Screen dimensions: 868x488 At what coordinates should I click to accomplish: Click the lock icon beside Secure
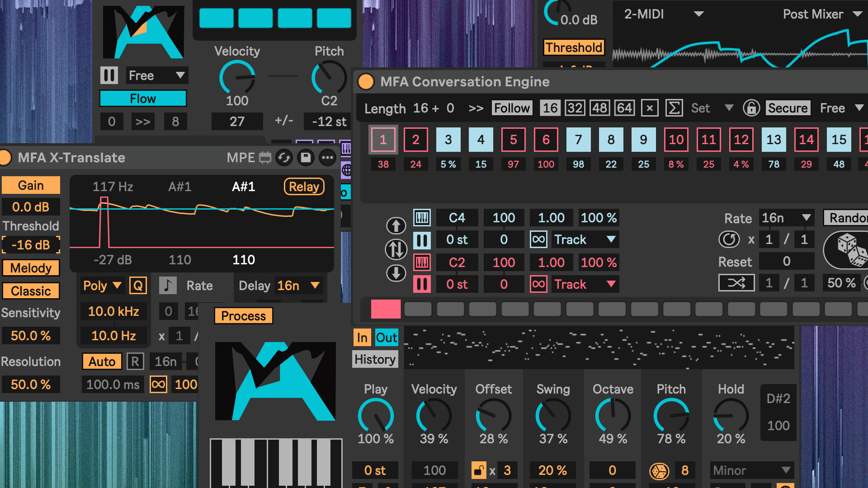click(x=751, y=108)
